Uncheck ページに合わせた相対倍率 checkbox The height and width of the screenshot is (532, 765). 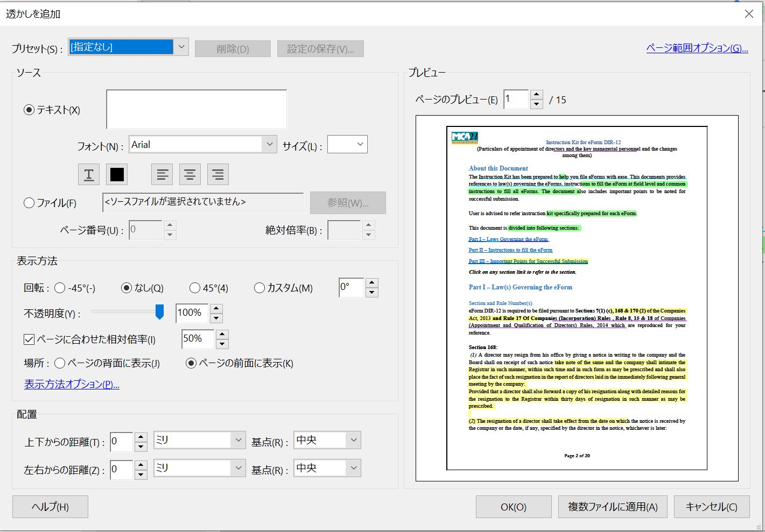(x=30, y=339)
